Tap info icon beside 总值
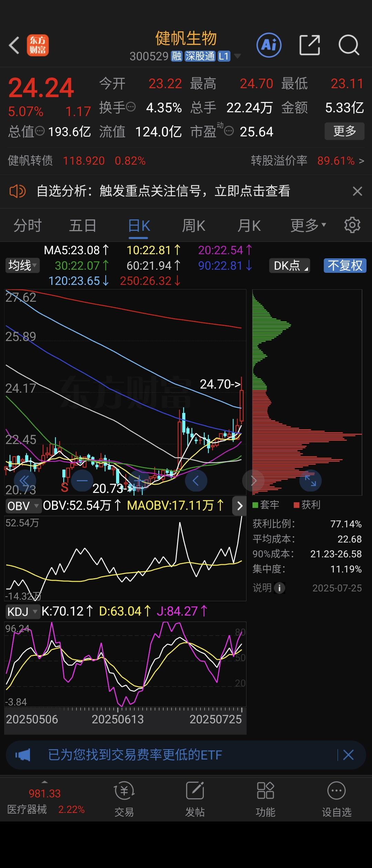Image resolution: width=372 pixels, height=868 pixels. [40, 131]
